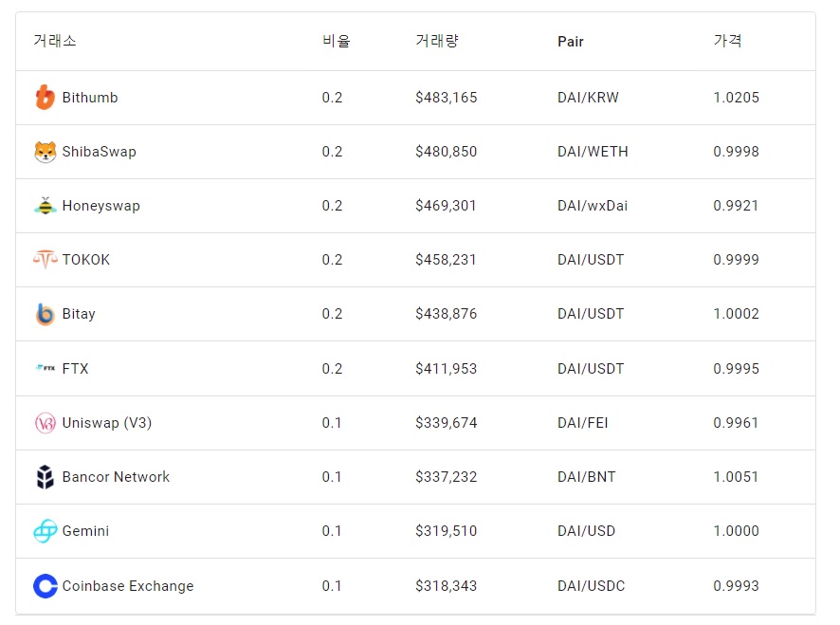This screenshot has width=840, height=625.
Task: Click the $318,343 volume value
Action: [447, 586]
